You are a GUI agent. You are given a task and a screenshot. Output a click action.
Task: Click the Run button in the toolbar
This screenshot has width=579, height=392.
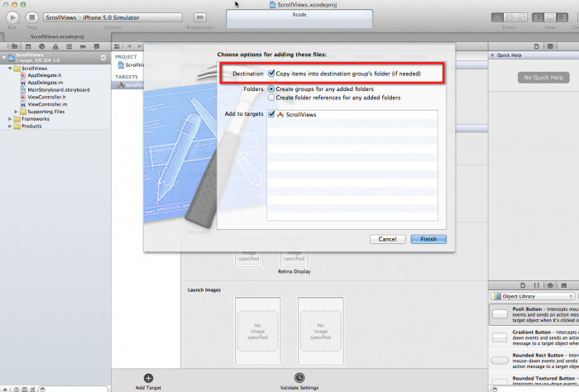[12, 17]
